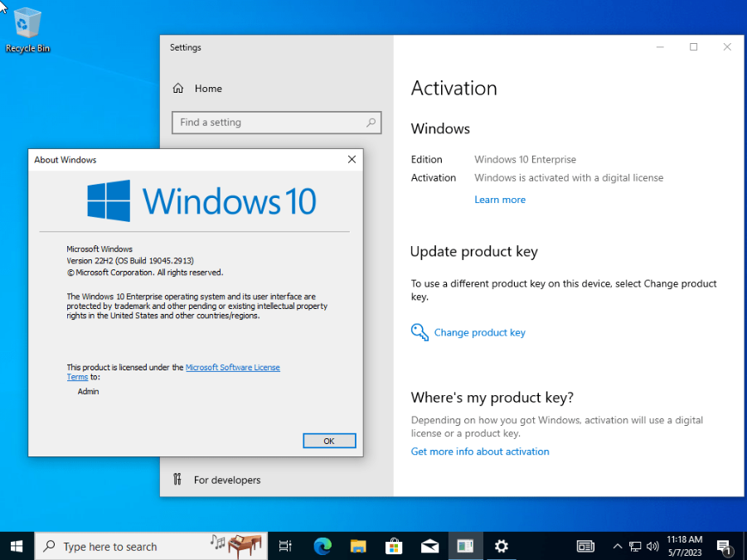Open News and interests taskbar icon

[x=585, y=546]
